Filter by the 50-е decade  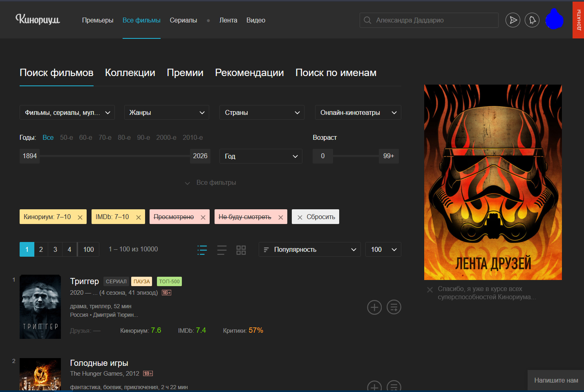67,137
